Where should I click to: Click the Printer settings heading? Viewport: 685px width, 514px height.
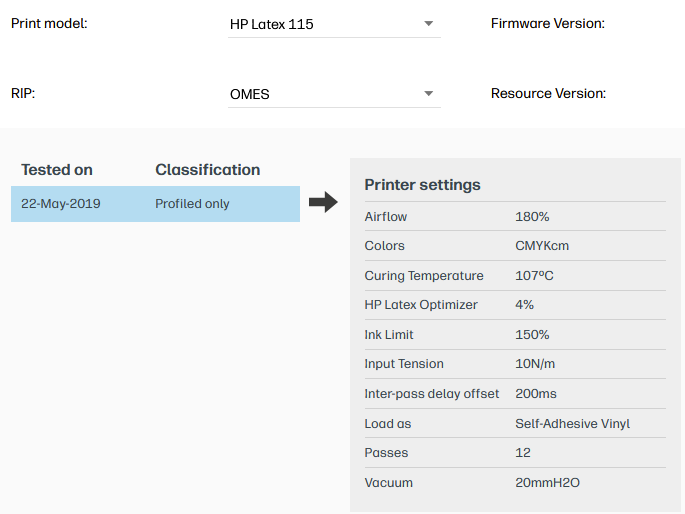tap(422, 185)
